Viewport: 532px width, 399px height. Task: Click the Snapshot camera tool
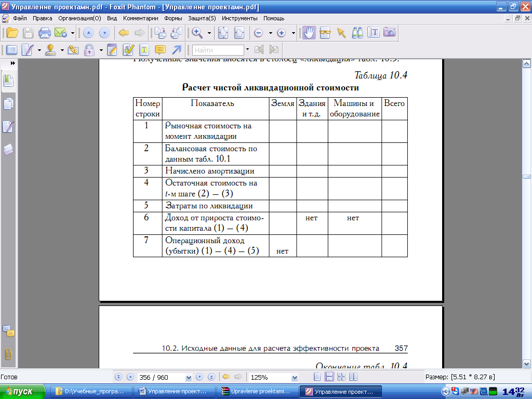click(x=390, y=32)
